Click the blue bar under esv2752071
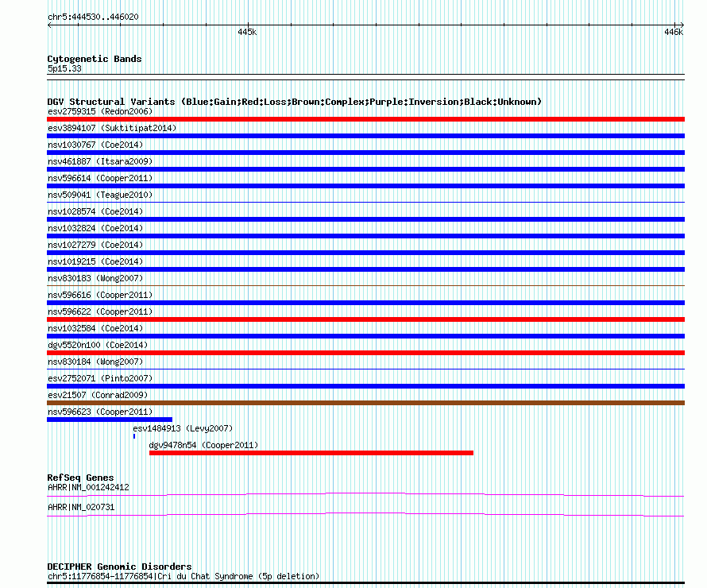Screen dimensions: 707x588 [365, 386]
